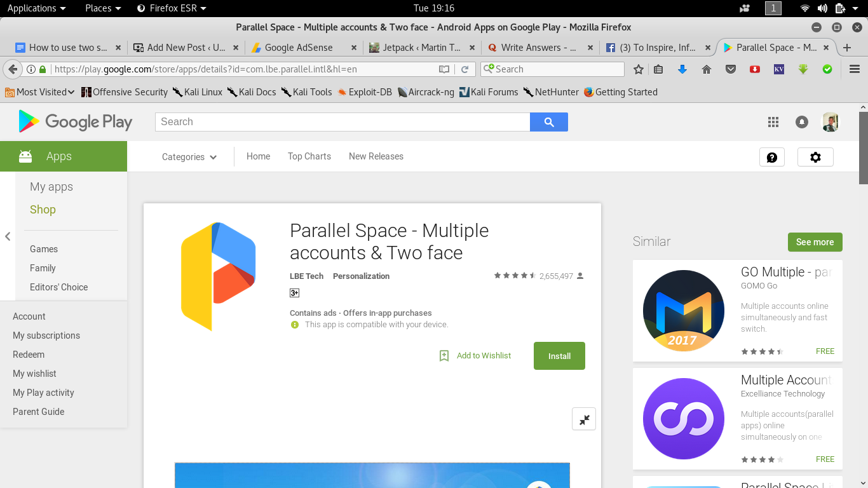This screenshot has height=488, width=868.
Task: Click the green Install button
Action: tap(559, 356)
